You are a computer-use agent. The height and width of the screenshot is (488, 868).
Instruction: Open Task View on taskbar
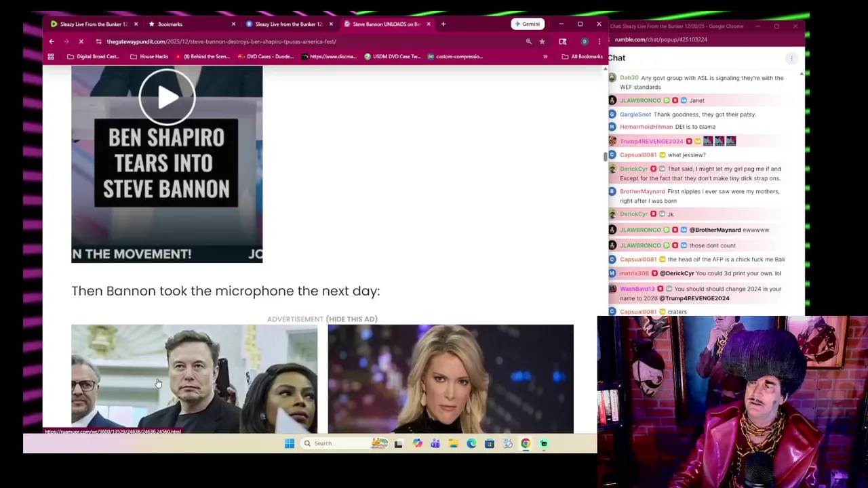click(399, 443)
